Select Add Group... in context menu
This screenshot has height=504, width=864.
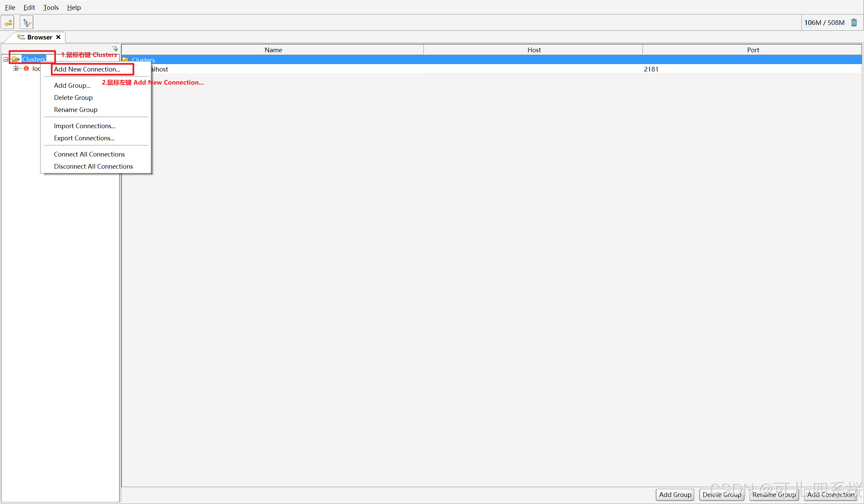(x=72, y=85)
